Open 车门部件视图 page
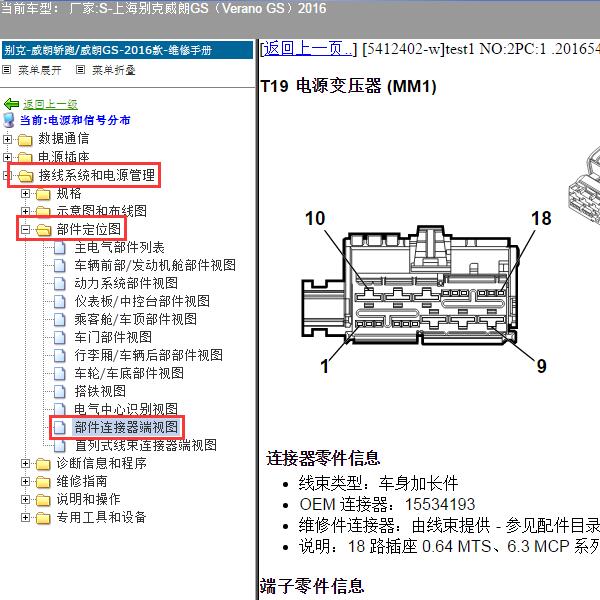This screenshot has width=600, height=600. pos(113,338)
